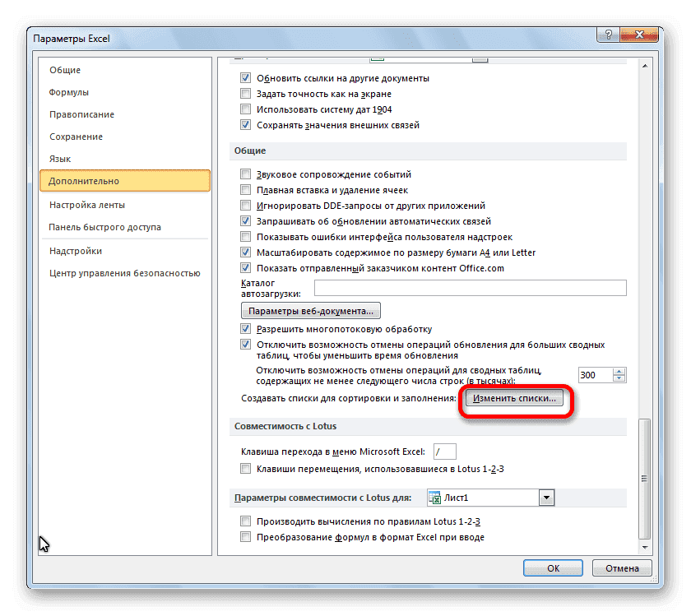Image resolution: width=691 pixels, height=616 pixels.
Task: Enable Клавиши перемещения из Lotus 1-2-3
Action: 245,468
